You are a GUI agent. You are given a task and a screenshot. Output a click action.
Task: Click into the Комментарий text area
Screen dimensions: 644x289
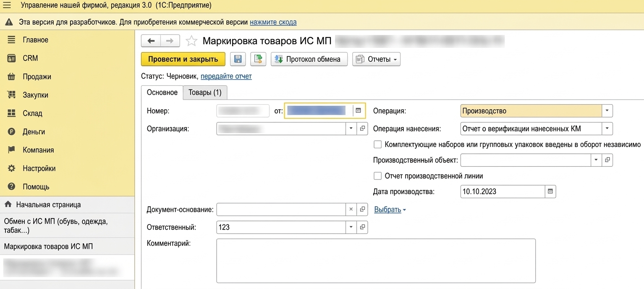[x=376, y=261]
